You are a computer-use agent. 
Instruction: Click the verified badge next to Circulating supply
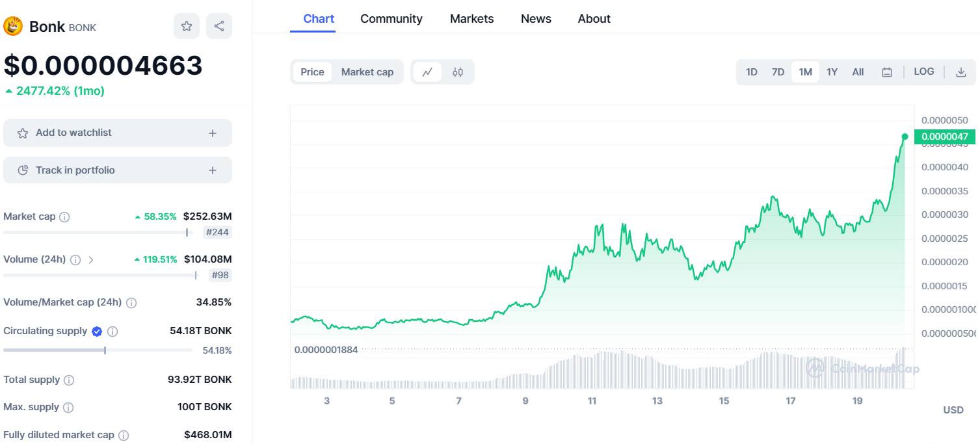[x=97, y=332]
